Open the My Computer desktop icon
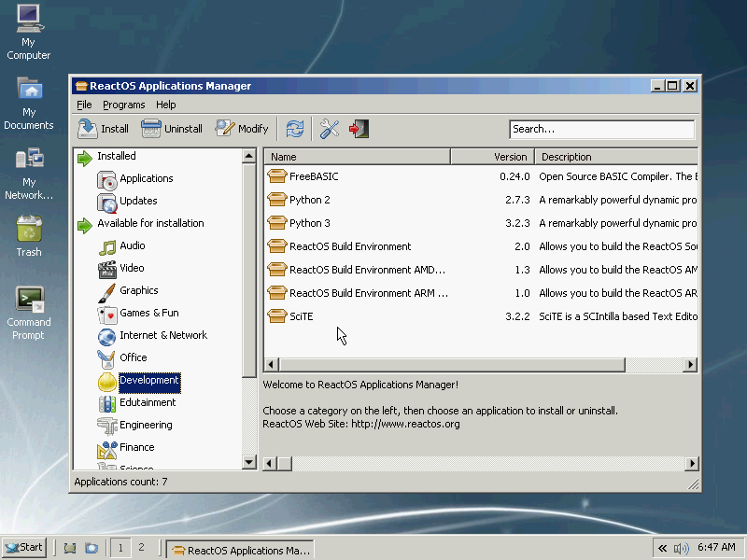The width and height of the screenshot is (747, 560). click(x=29, y=32)
